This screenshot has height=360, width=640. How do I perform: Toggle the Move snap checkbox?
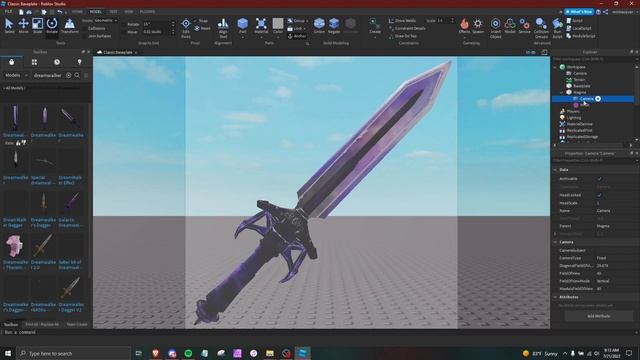tap(124, 32)
